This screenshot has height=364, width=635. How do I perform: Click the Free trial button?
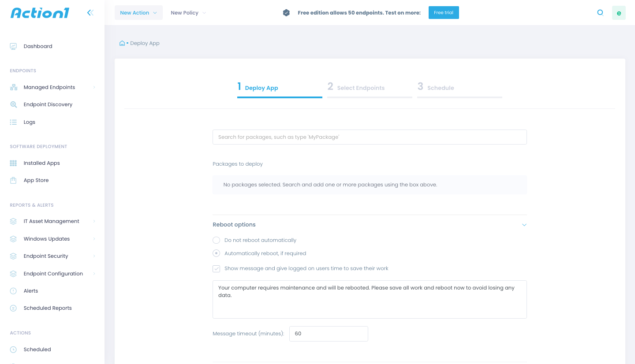click(x=444, y=12)
